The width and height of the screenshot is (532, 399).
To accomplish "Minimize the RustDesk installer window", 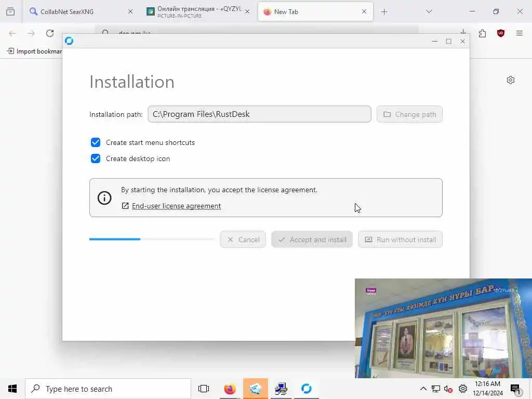I will coord(434,41).
